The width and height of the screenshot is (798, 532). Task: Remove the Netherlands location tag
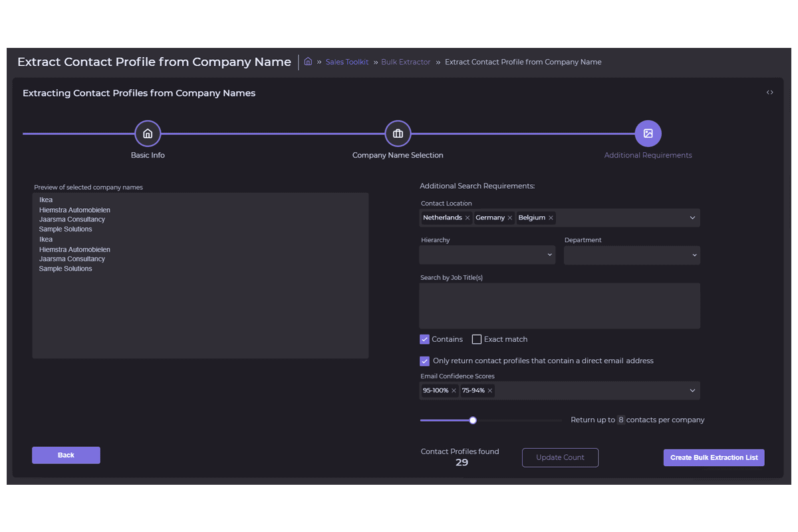pyautogui.click(x=467, y=218)
